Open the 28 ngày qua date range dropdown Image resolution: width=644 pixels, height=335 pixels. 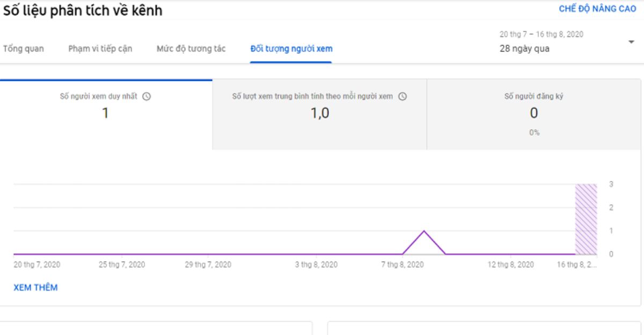tap(567, 42)
